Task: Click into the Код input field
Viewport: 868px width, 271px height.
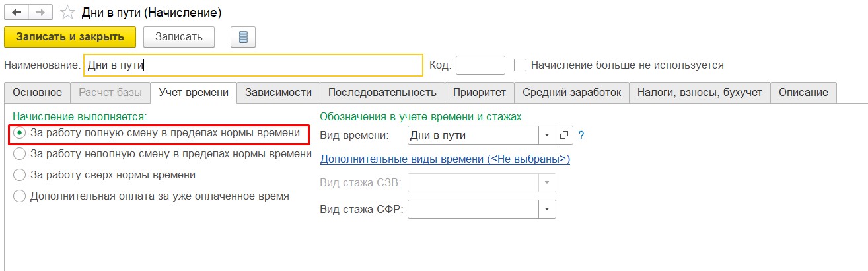Action: click(480, 65)
